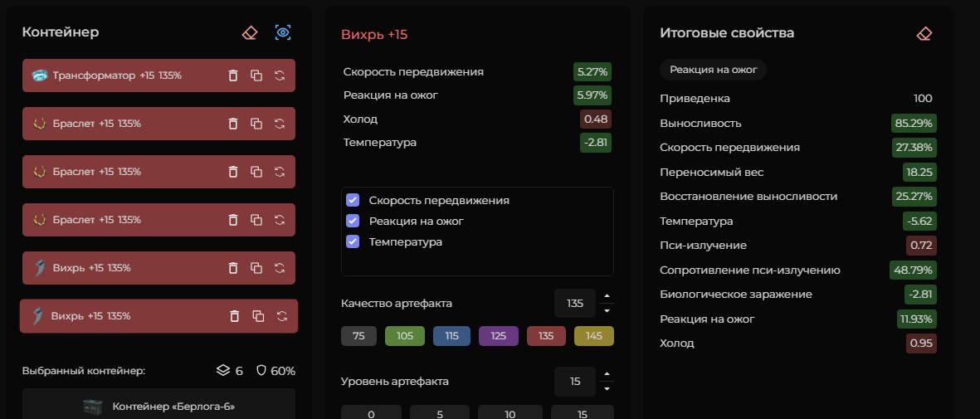
Task: Select the Трансформатор +15 135% row
Action: point(158,76)
